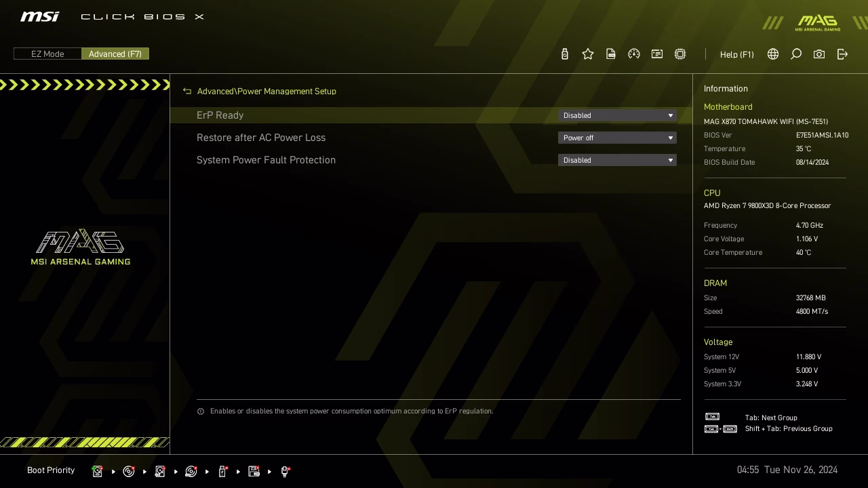Open the profile save and load file icon
868x488 pixels.
[x=611, y=54]
